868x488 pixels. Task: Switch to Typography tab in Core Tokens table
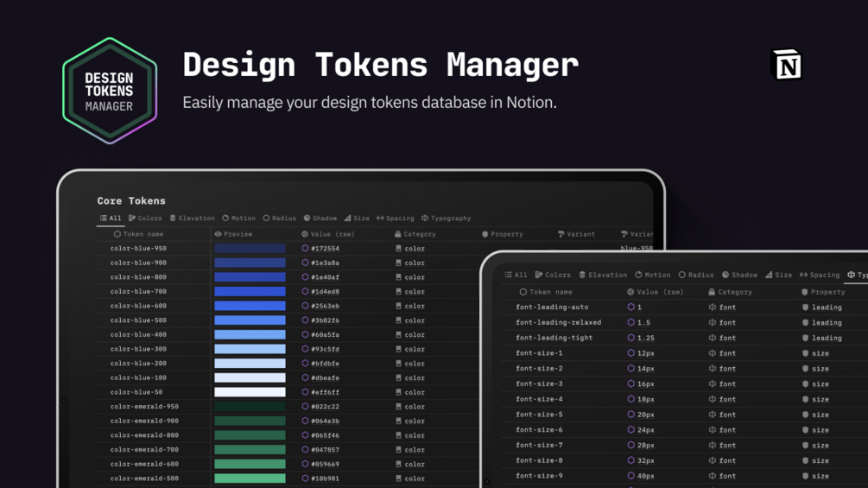[x=447, y=218]
